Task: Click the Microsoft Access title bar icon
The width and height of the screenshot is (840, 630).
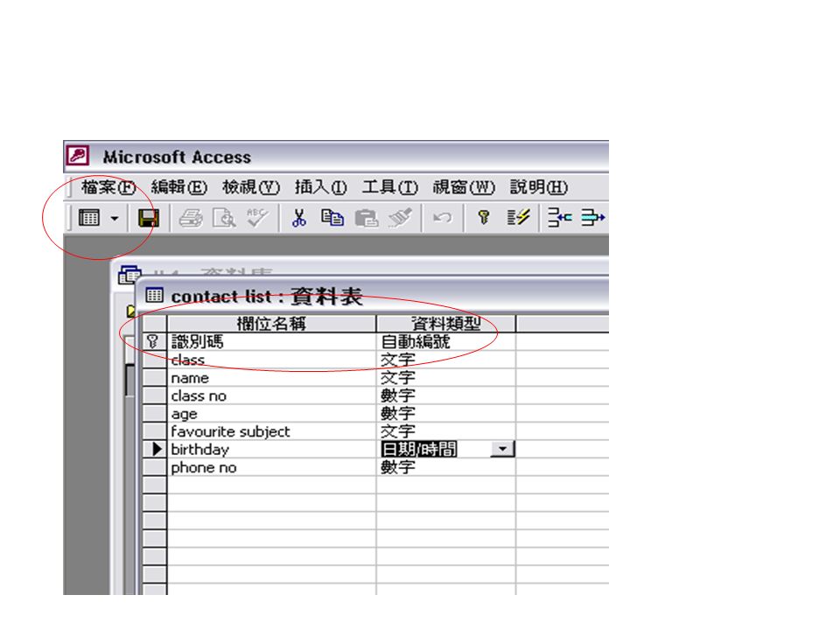Action: 78,156
